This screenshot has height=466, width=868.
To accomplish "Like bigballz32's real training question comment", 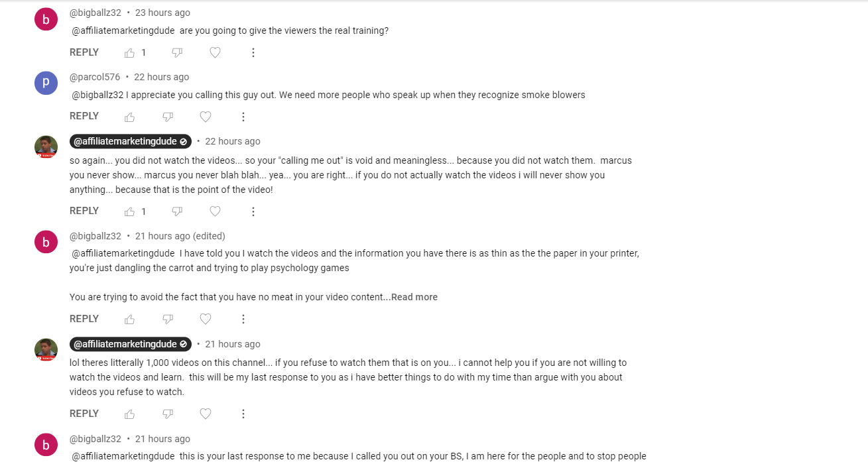I will click(130, 53).
